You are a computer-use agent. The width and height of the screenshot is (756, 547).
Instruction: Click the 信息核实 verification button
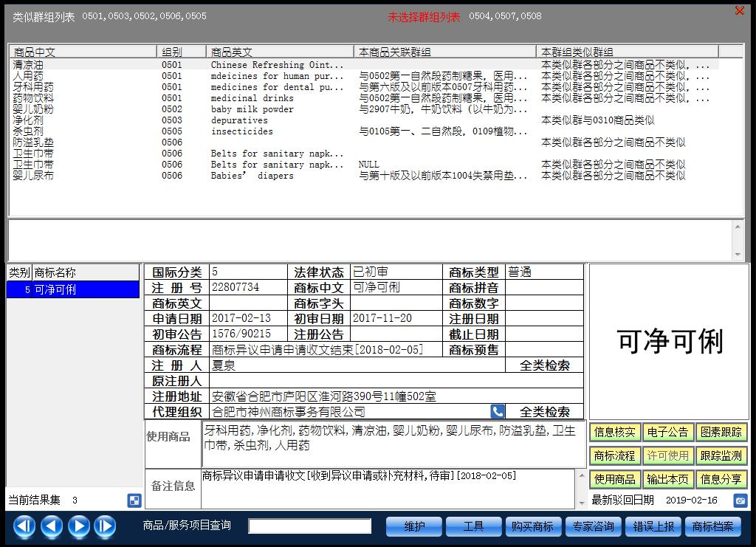(614, 432)
